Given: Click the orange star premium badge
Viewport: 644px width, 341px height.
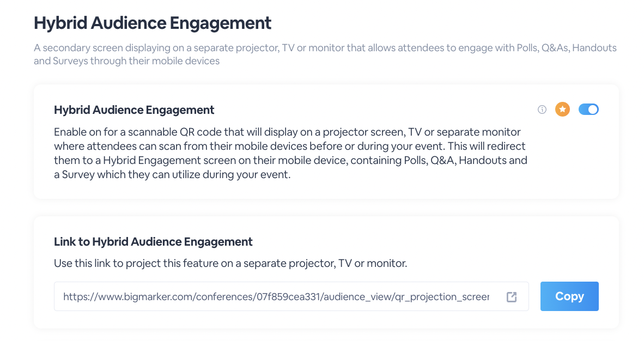Looking at the screenshot, I should click(x=562, y=109).
